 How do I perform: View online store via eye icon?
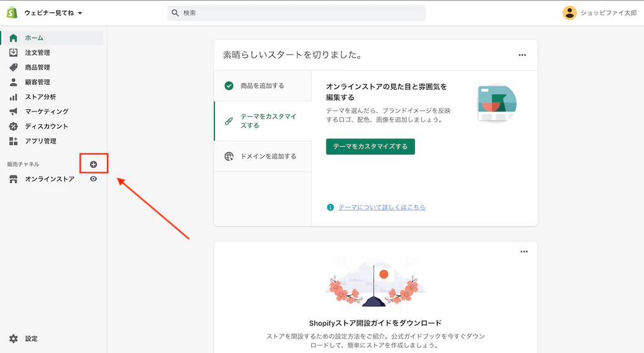coord(94,179)
